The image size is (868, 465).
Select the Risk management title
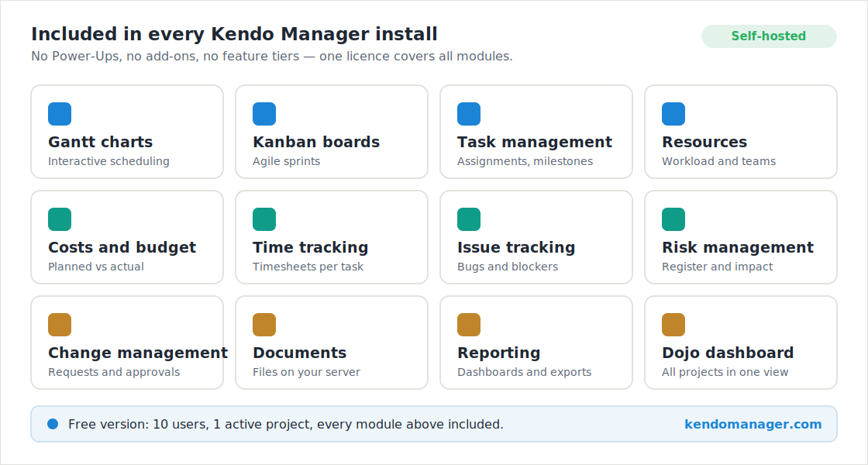[738, 247]
